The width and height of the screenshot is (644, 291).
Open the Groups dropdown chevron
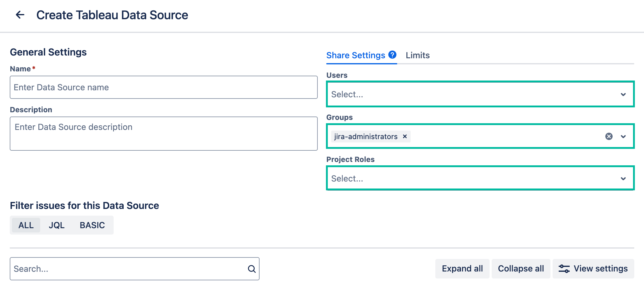pos(623,136)
